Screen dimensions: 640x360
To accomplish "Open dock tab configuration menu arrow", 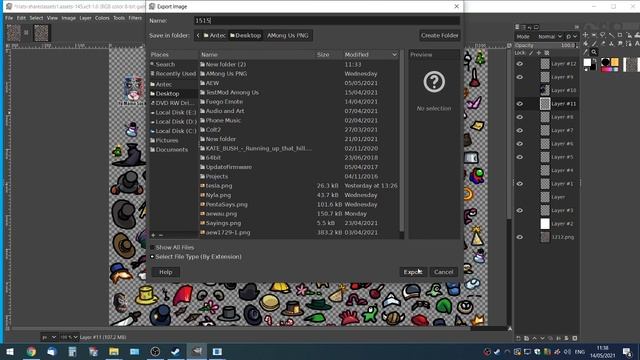I will tap(576, 27).
